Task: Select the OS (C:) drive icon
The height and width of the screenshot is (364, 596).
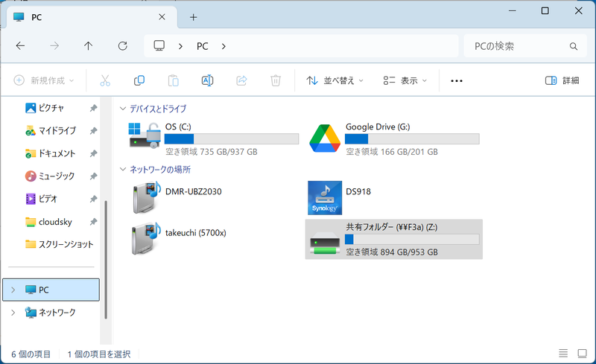Action: (x=145, y=135)
